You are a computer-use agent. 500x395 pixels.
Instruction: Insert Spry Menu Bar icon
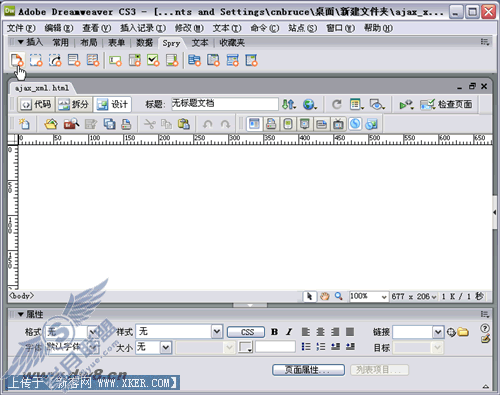[x=194, y=60]
